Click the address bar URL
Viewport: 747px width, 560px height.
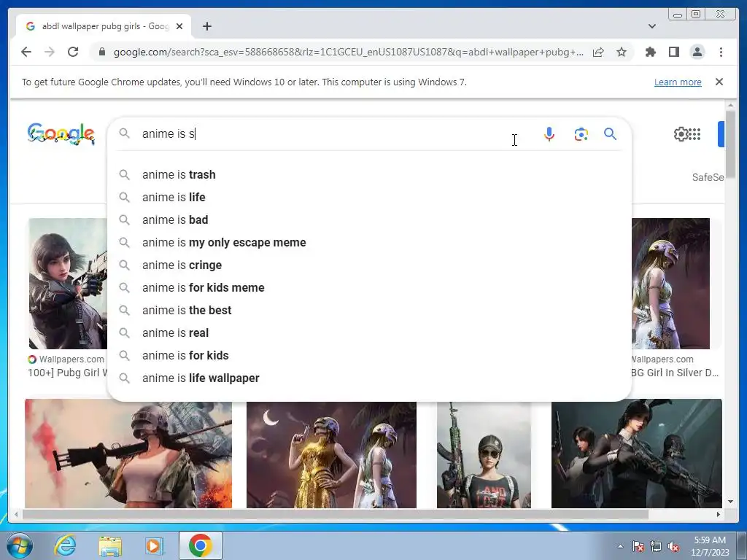pos(348,52)
